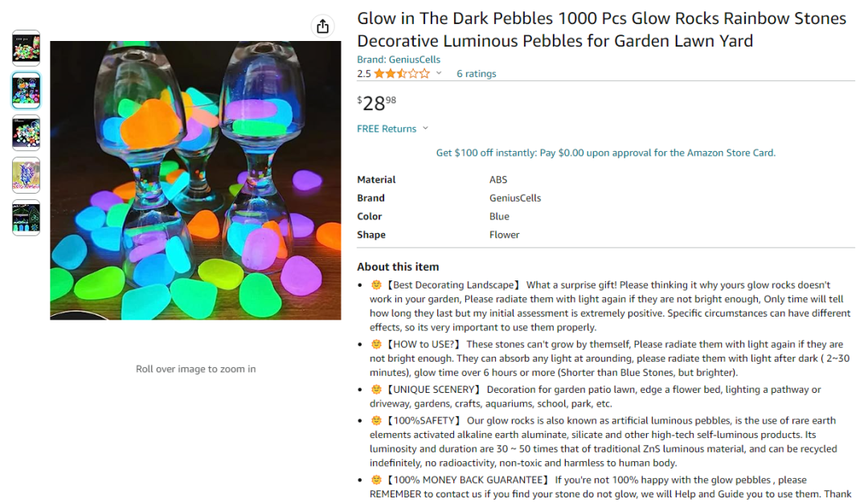
Task: Open the 6 ratings link
Action: (x=477, y=74)
